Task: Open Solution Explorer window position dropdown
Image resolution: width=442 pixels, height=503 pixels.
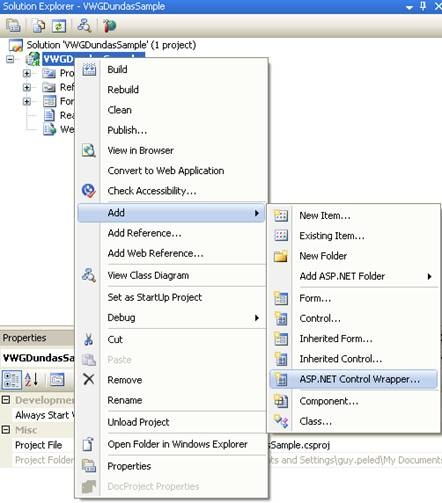Action: (x=409, y=7)
